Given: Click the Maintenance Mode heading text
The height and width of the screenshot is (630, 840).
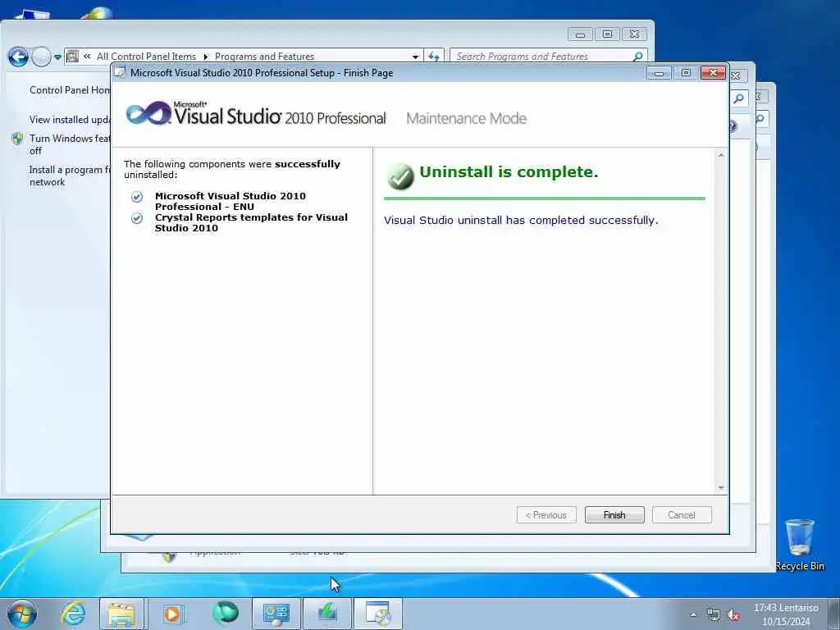Looking at the screenshot, I should (x=467, y=118).
